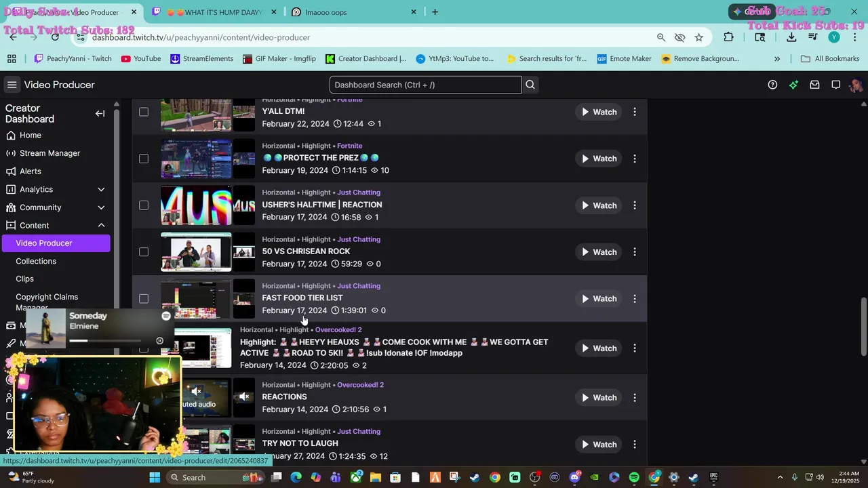The height and width of the screenshot is (488, 868).
Task: Click the Windows Start button
Action: tap(155, 477)
